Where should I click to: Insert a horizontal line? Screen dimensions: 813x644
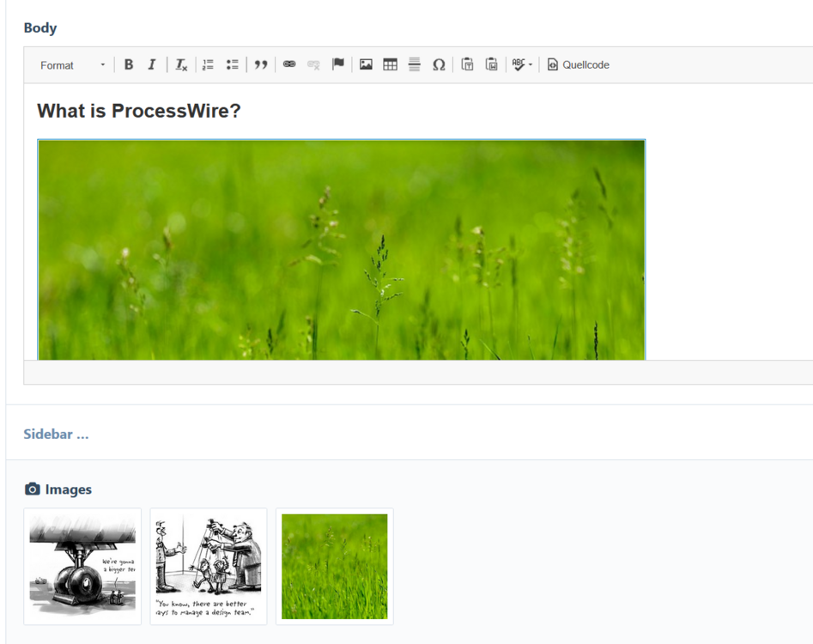[x=414, y=64]
